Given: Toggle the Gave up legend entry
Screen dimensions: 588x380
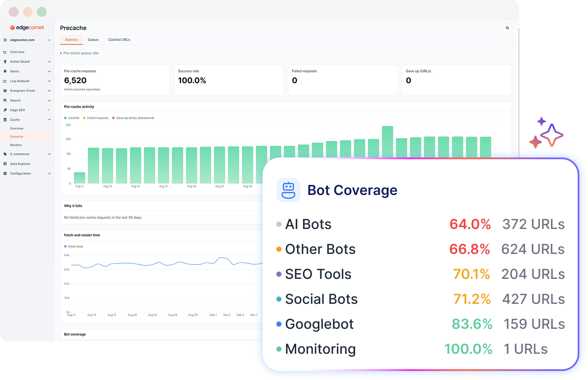Looking at the screenshot, I should pyautogui.click(x=133, y=118).
